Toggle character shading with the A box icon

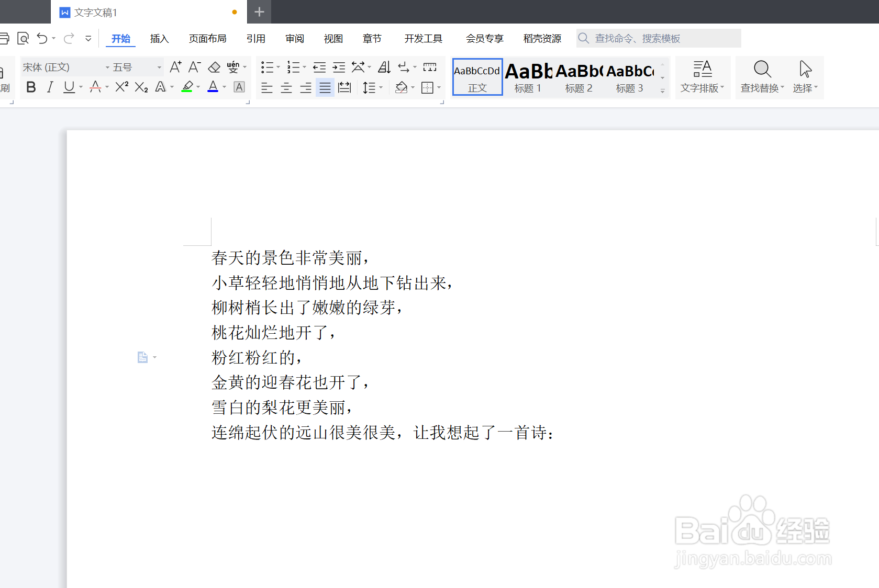click(239, 87)
